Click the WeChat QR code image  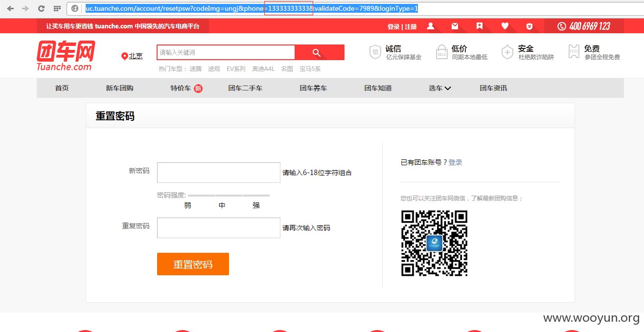(x=434, y=243)
